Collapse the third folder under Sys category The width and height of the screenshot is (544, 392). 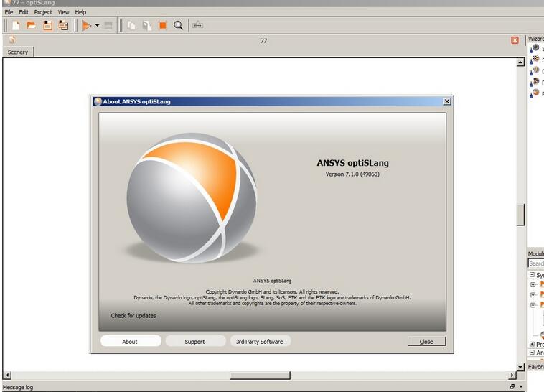tap(533, 305)
